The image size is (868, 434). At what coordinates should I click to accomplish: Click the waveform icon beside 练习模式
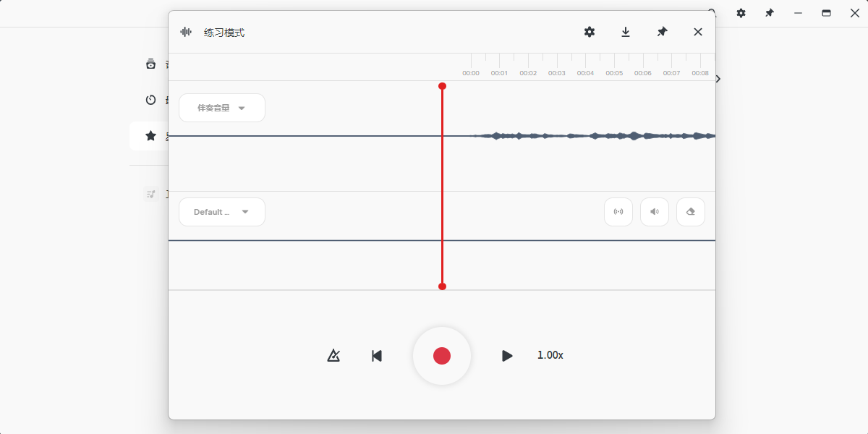pyautogui.click(x=186, y=32)
